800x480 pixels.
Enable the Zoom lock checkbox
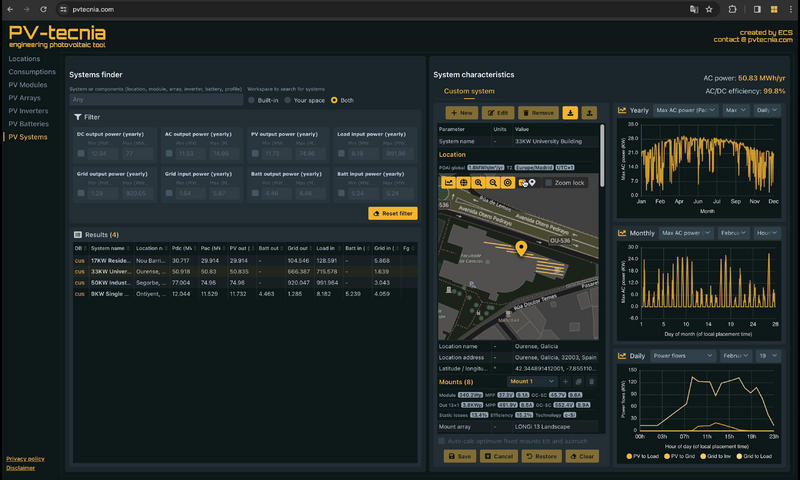pyautogui.click(x=548, y=183)
